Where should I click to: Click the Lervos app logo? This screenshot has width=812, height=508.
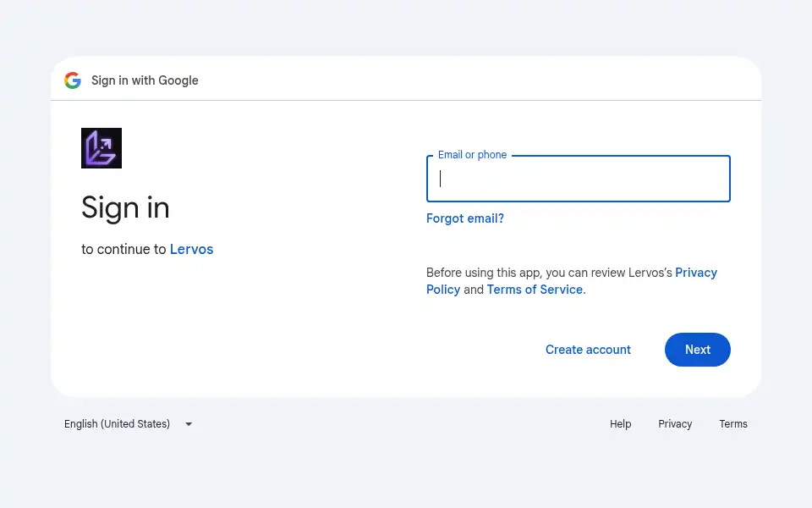pos(101,148)
